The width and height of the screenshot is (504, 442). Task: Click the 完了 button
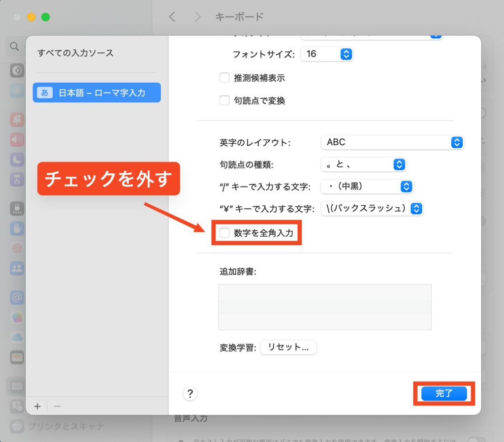(x=444, y=393)
